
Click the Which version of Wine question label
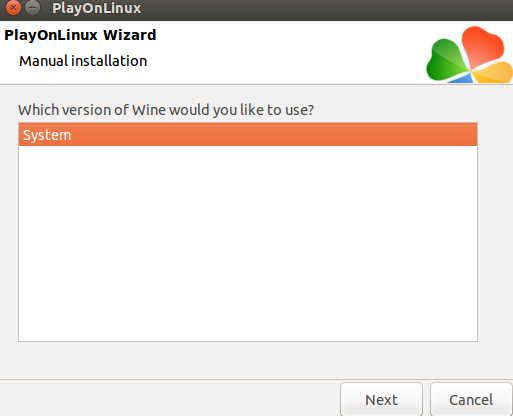(166, 110)
